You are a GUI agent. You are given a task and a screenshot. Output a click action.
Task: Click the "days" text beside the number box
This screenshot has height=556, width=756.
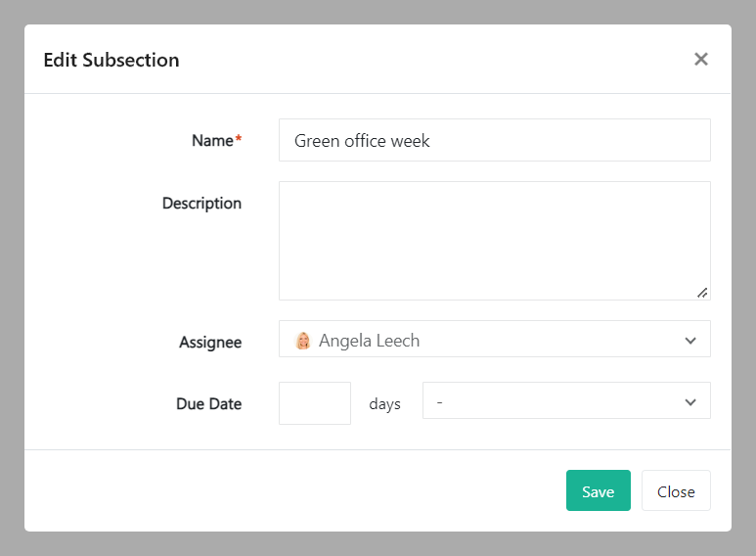tap(384, 404)
